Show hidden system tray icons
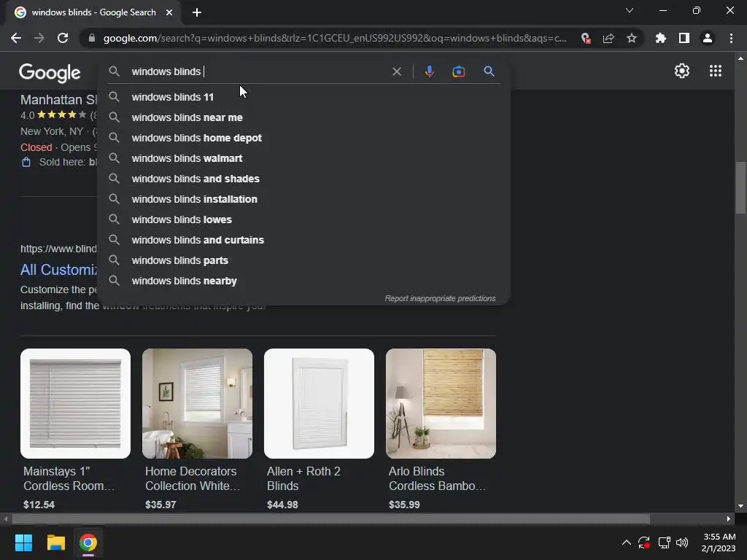Image resolution: width=747 pixels, height=560 pixels. click(x=627, y=542)
